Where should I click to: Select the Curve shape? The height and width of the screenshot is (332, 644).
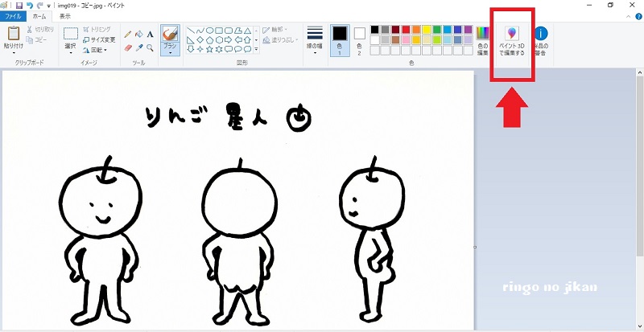click(200, 31)
